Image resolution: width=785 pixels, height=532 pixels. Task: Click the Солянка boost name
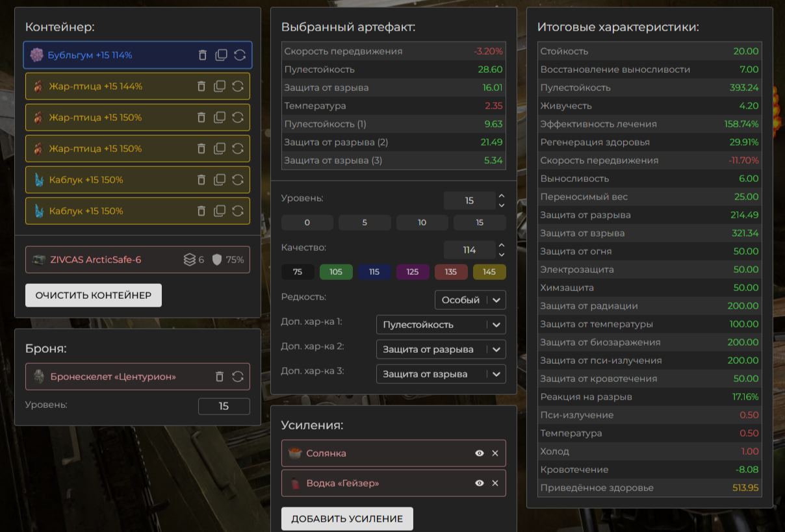coord(326,453)
